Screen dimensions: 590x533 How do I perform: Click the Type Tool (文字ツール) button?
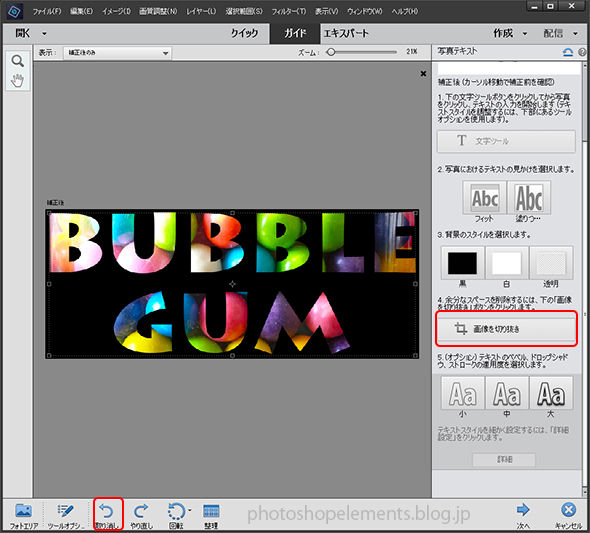pos(506,141)
